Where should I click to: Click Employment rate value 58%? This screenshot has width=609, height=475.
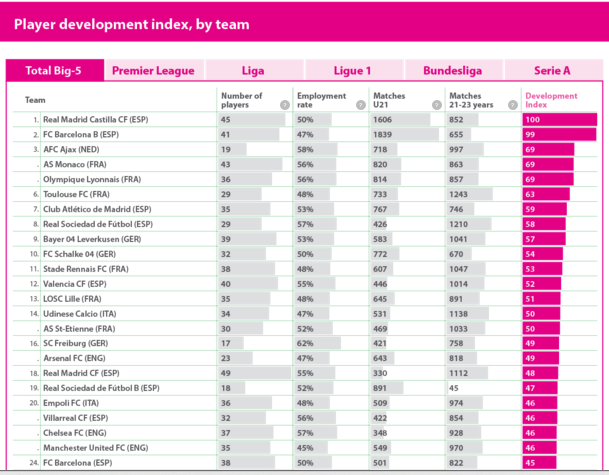coord(305,150)
